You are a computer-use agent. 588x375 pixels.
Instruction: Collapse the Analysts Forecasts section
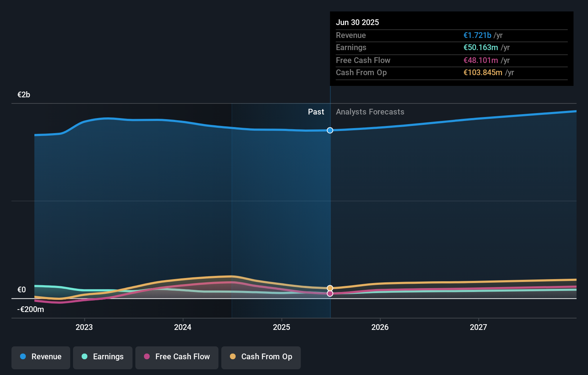click(x=370, y=112)
